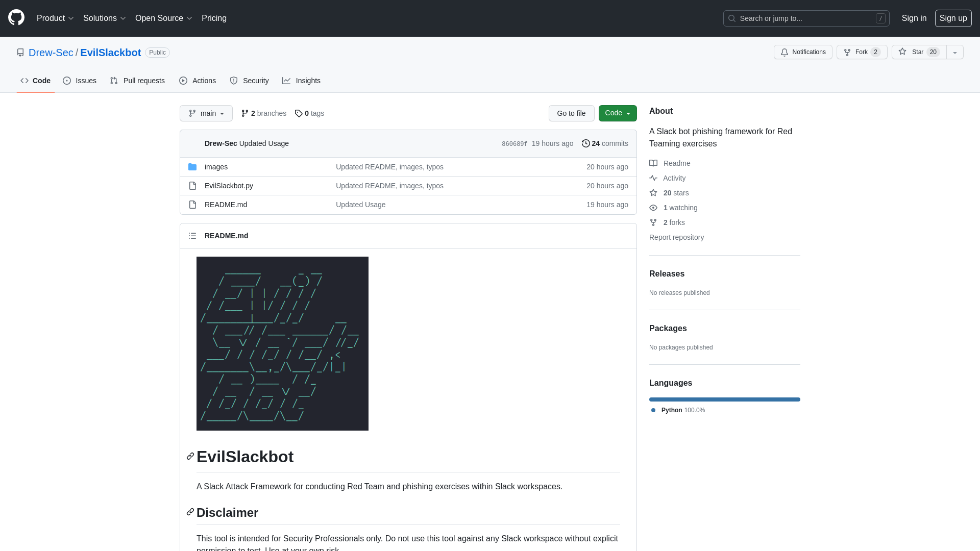Open the 24 commits history link
This screenshot has height=551, width=980.
pyautogui.click(x=605, y=143)
